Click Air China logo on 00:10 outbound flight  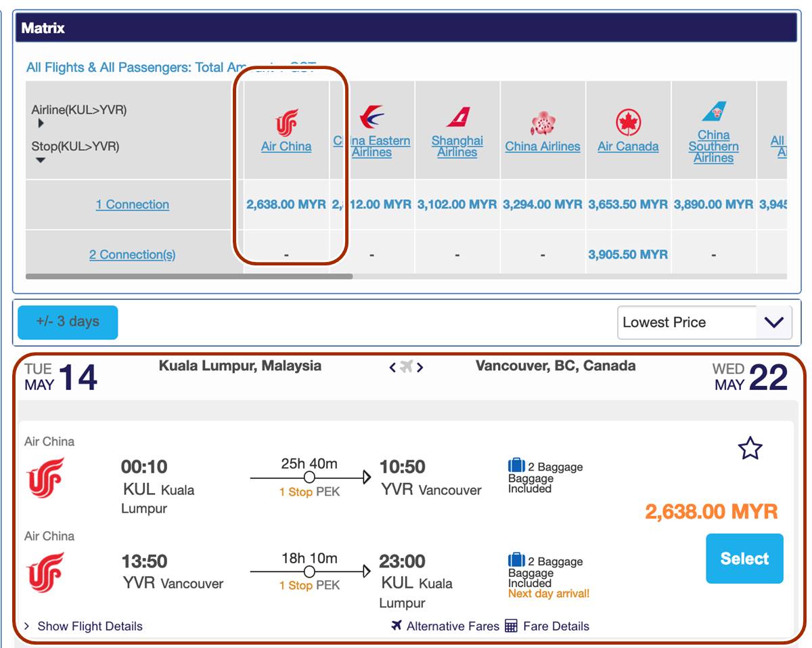coord(46,477)
